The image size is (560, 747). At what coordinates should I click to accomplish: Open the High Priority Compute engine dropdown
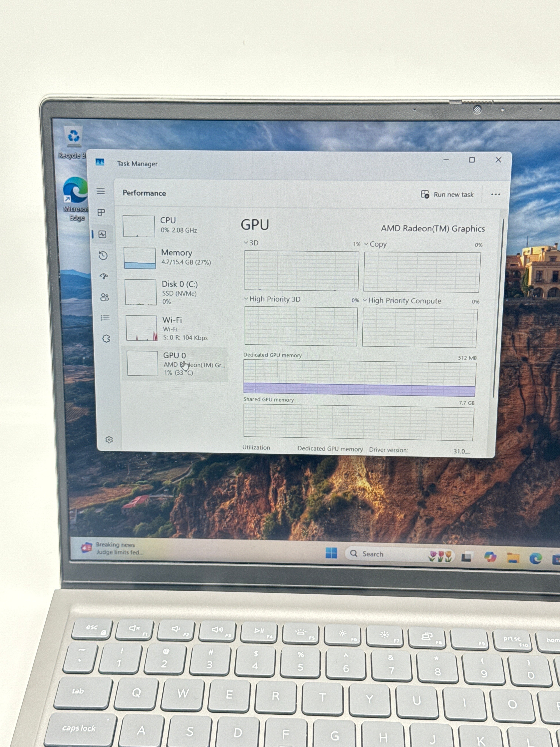[x=365, y=300]
